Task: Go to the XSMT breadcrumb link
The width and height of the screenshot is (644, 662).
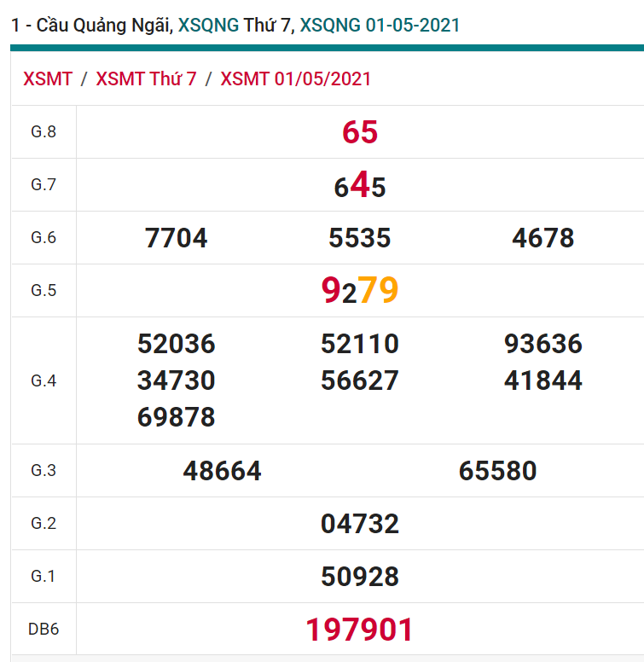Action: point(48,79)
